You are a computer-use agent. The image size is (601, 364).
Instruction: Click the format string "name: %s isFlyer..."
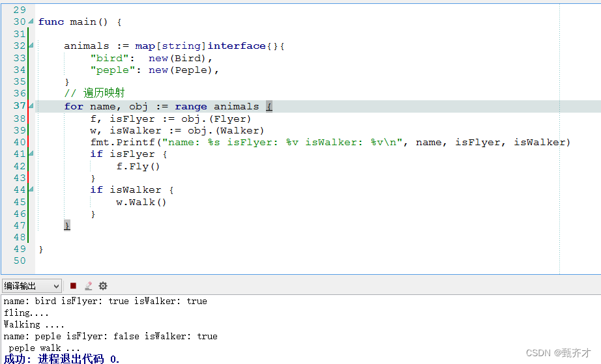click(282, 143)
